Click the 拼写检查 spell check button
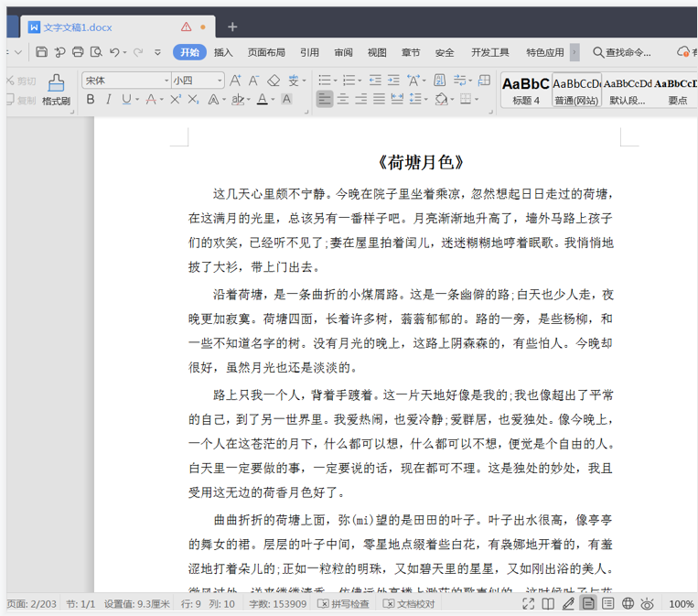This screenshot has width=698, height=616. click(x=343, y=604)
